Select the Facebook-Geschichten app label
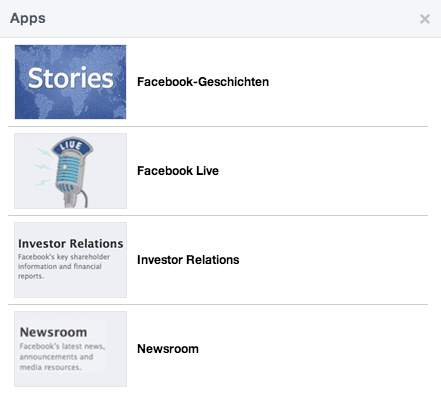The height and width of the screenshot is (393, 441). [203, 82]
